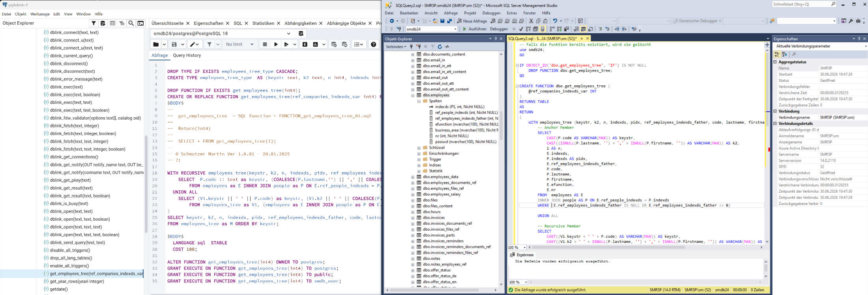Toggle SSMS 'Results to Grid' highlighted icon
Viewport: 868px width, 295px height.
(583, 29)
